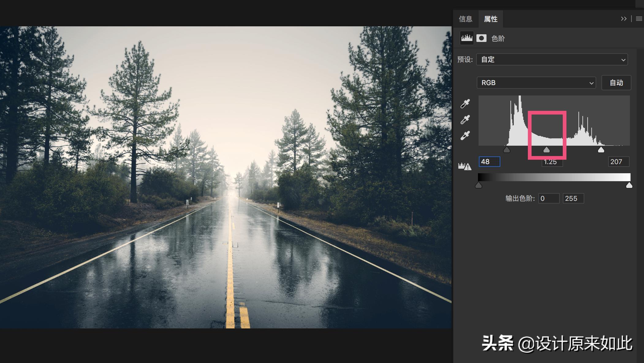The image size is (644, 363).
Task: Select the gray point eyedropper
Action: point(465,120)
